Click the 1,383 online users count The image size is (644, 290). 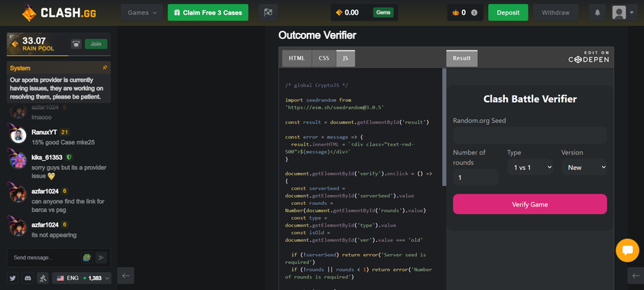[95, 278]
